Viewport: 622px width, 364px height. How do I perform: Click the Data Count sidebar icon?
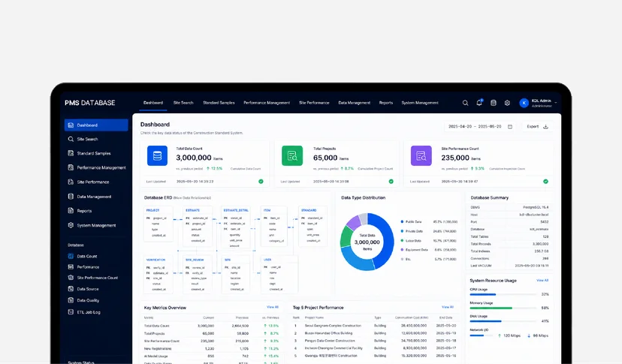[x=71, y=256]
